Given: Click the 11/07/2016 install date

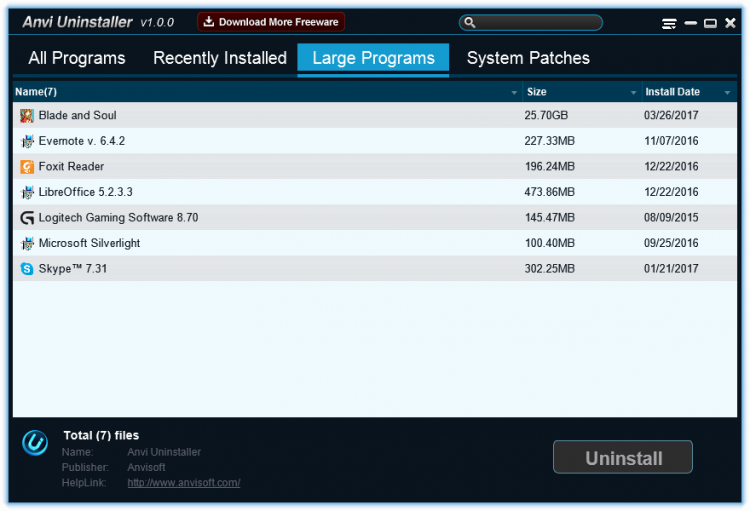Looking at the screenshot, I should [x=671, y=141].
